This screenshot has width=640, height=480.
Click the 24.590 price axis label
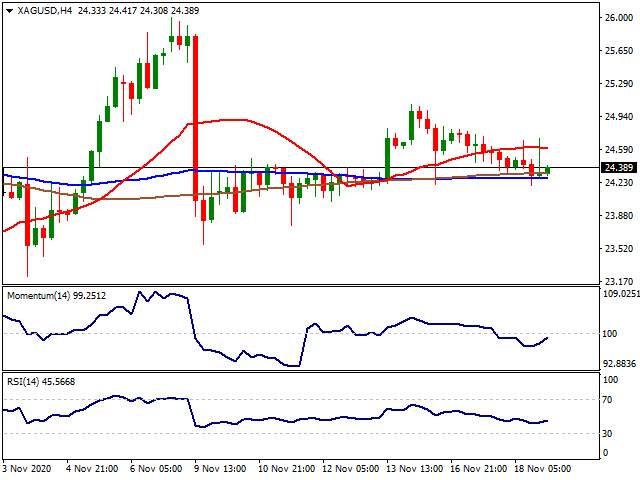(619, 150)
